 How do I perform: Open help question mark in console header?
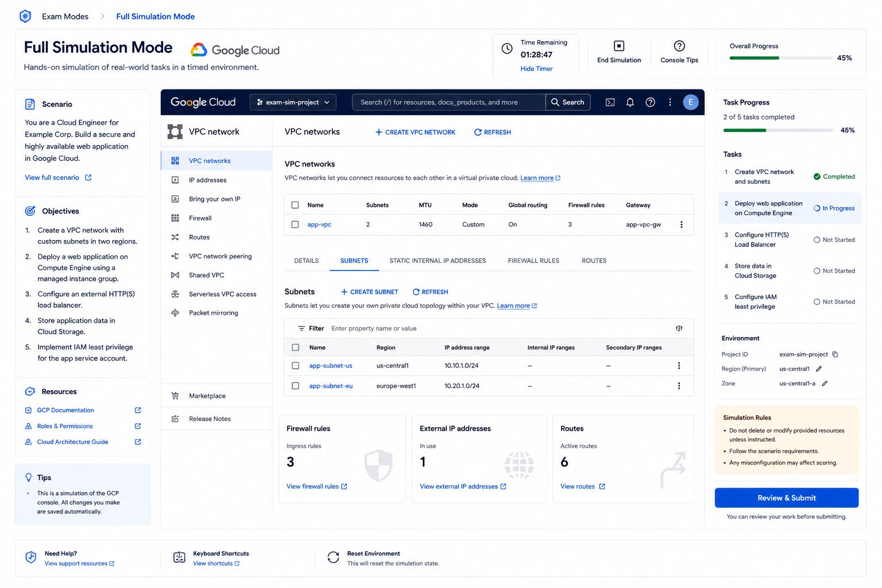pos(650,102)
